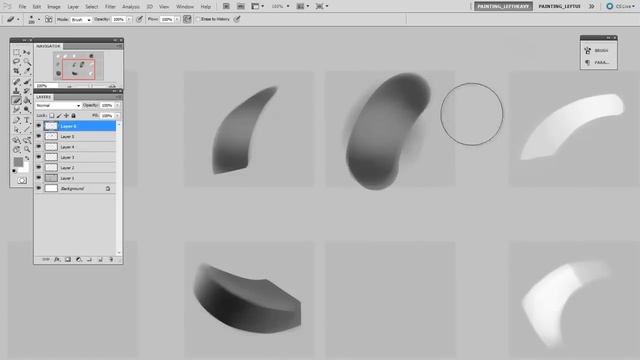Open the eraser Mode dropdown

point(81,20)
